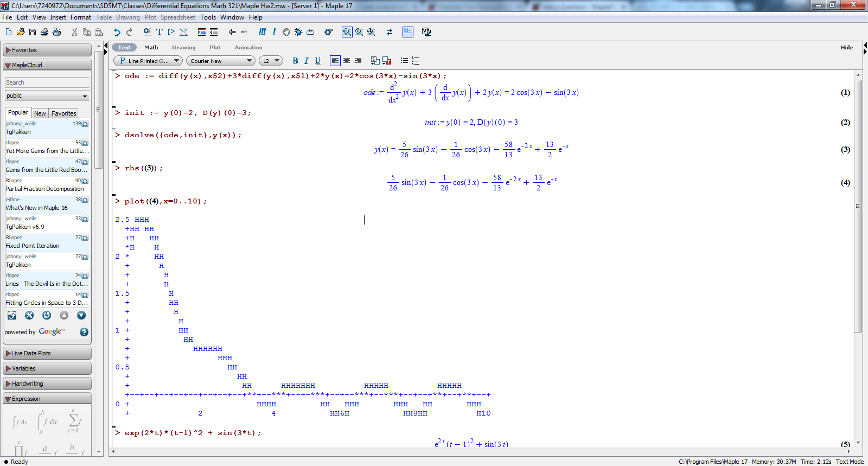Open Fixed-Point Iteration cloud entry
The width and height of the screenshot is (868, 466).
47,242
